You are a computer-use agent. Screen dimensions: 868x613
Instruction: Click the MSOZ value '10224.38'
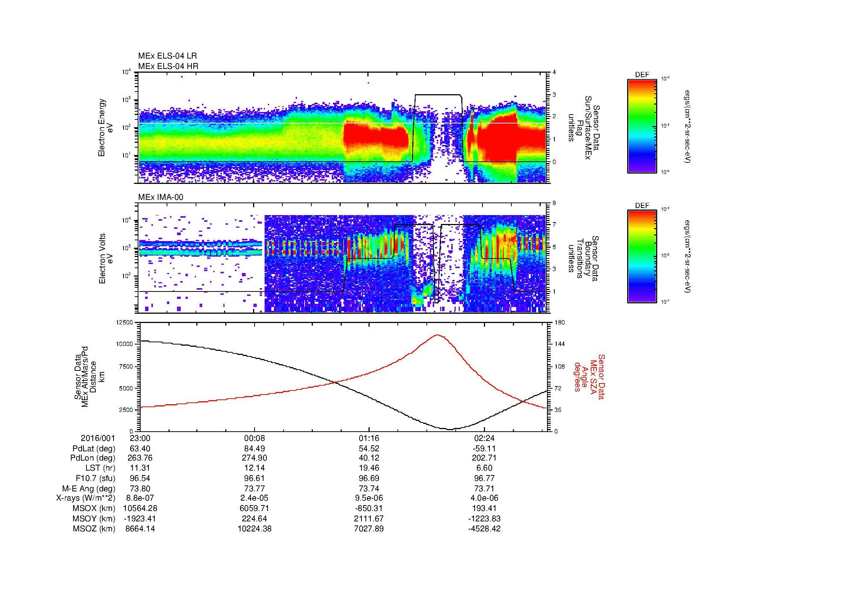point(255,529)
